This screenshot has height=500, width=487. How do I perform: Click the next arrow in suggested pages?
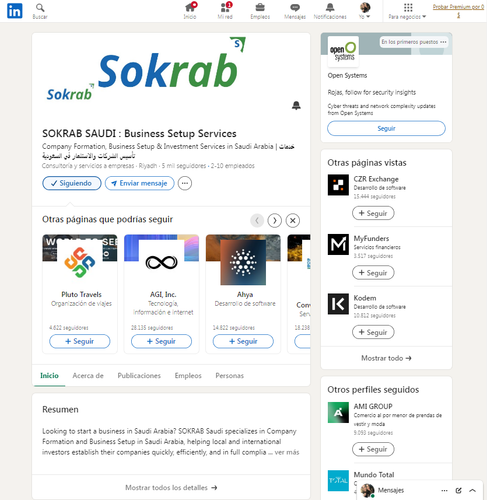[x=275, y=221]
